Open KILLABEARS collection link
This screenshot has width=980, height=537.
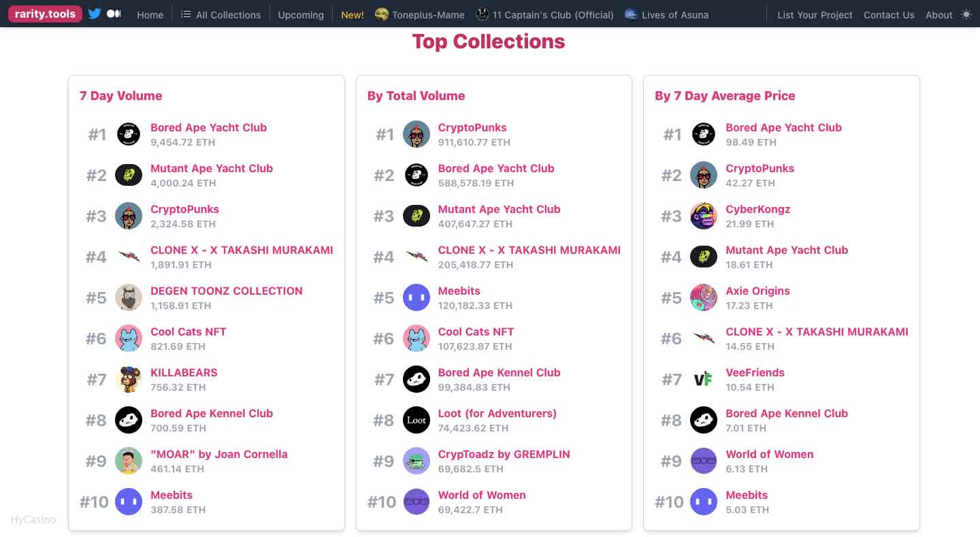click(184, 372)
